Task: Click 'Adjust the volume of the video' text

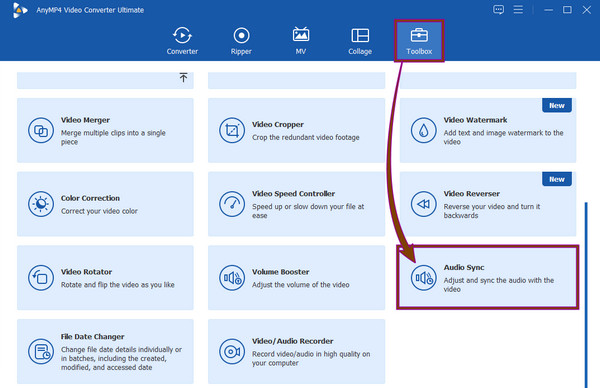Action: pyautogui.click(x=300, y=285)
